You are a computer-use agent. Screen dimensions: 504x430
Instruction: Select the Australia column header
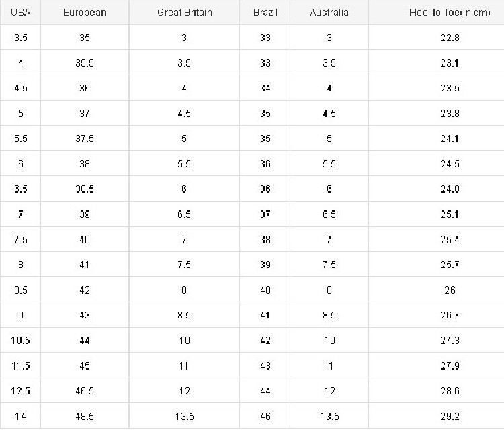point(329,13)
